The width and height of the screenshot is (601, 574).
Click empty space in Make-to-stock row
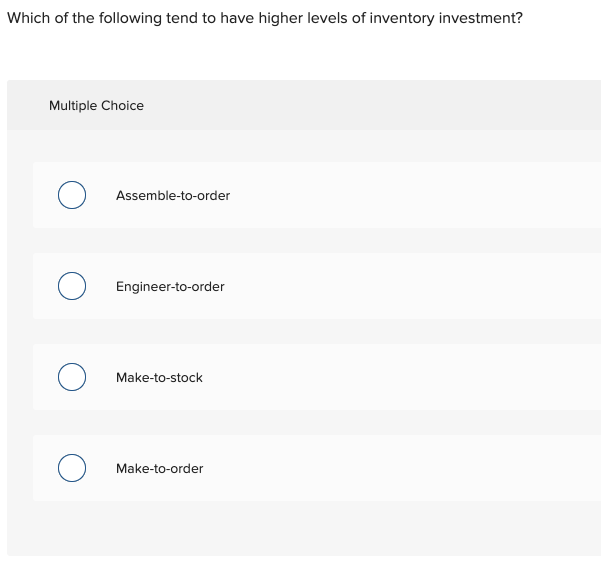click(x=420, y=377)
